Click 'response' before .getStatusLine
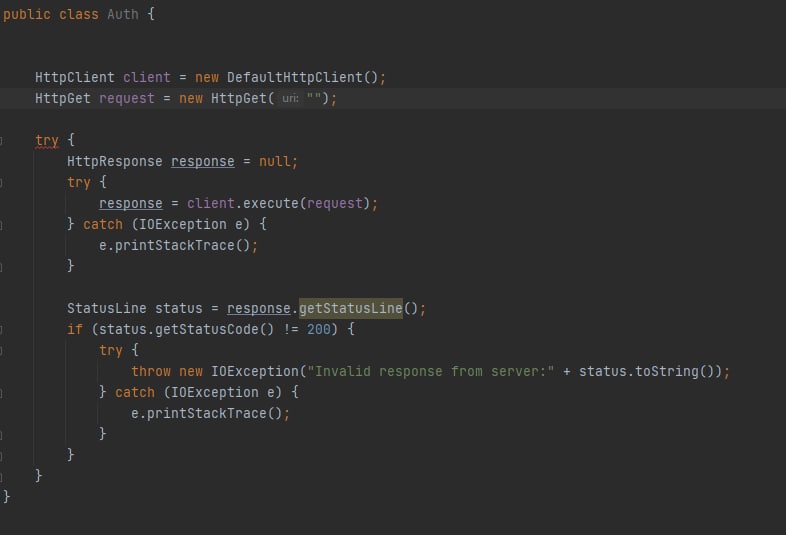This screenshot has width=786, height=535. click(x=259, y=308)
